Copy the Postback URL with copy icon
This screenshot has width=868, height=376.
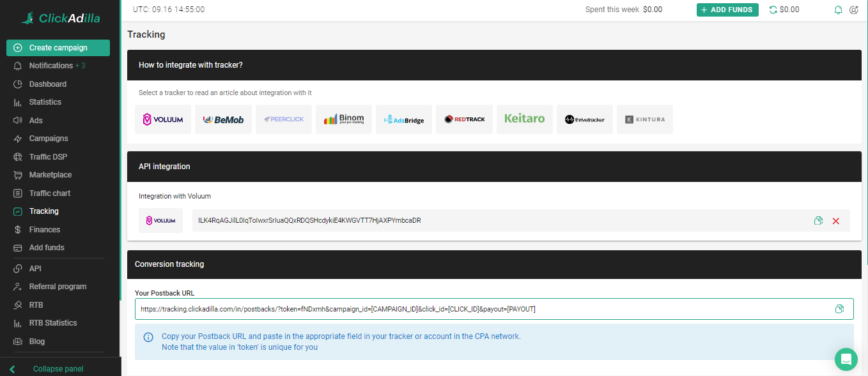[x=839, y=309]
